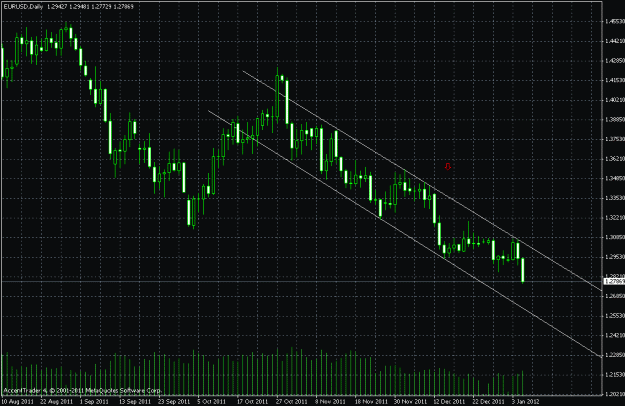The image size is (625, 406).
Task: Click the 1.3221 price scale label
Action: click(x=615, y=218)
